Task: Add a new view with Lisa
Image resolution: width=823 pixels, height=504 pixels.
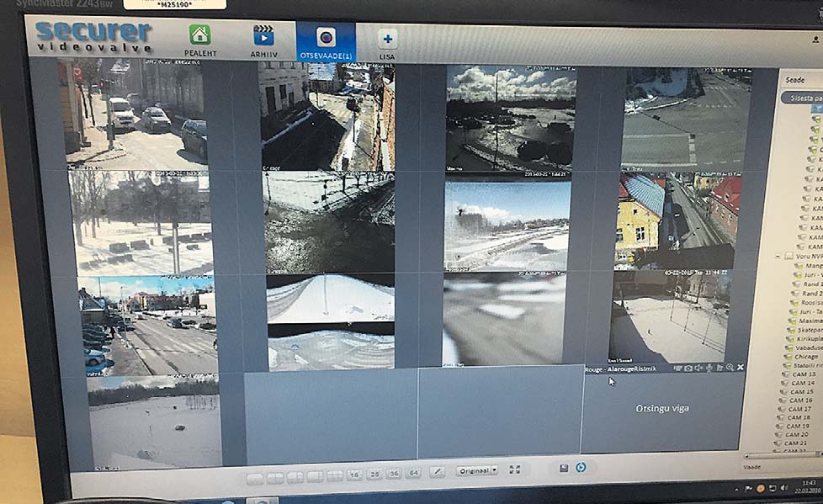Action: point(387,44)
